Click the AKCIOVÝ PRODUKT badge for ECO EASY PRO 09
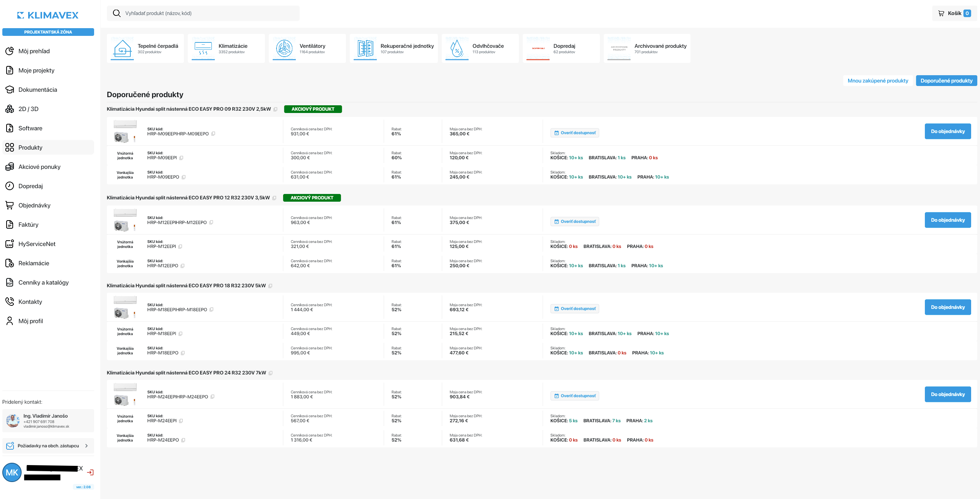980x499 pixels. click(x=313, y=109)
